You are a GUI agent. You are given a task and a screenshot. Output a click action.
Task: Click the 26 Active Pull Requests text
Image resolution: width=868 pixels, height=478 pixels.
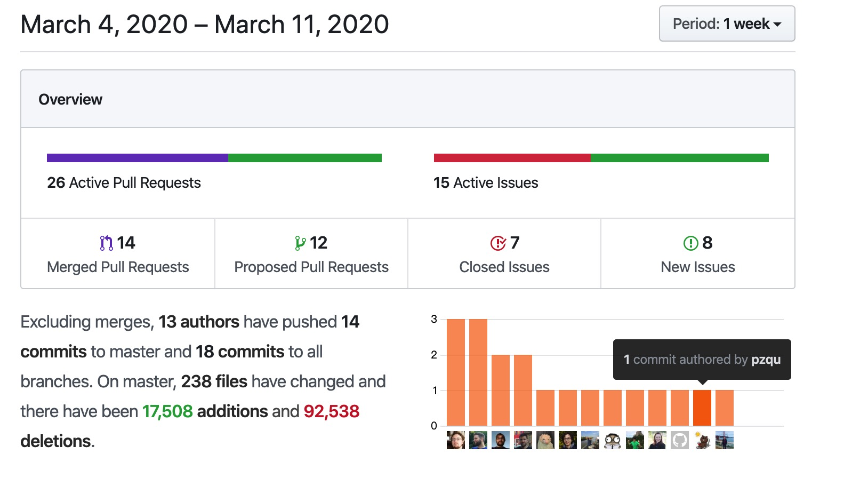[124, 182]
